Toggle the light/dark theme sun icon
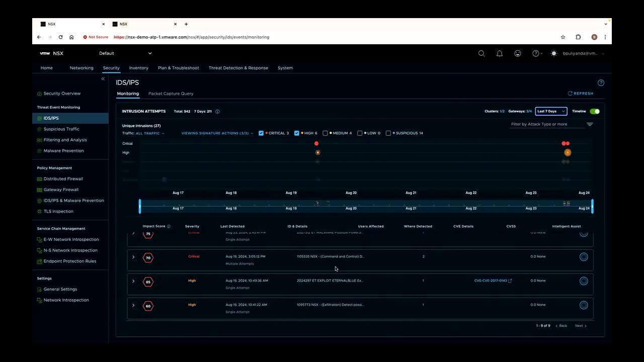The width and height of the screenshot is (644, 362). tap(554, 53)
